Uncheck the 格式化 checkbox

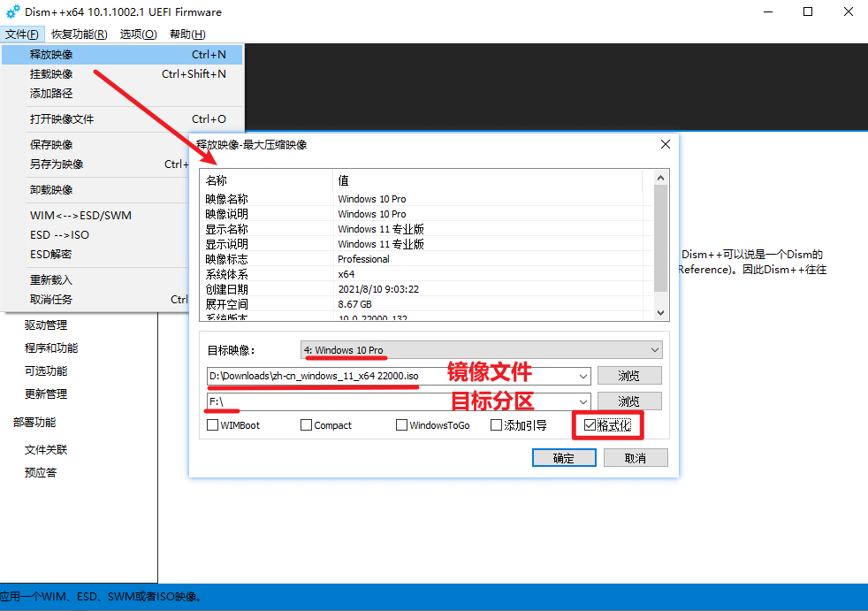coord(590,425)
